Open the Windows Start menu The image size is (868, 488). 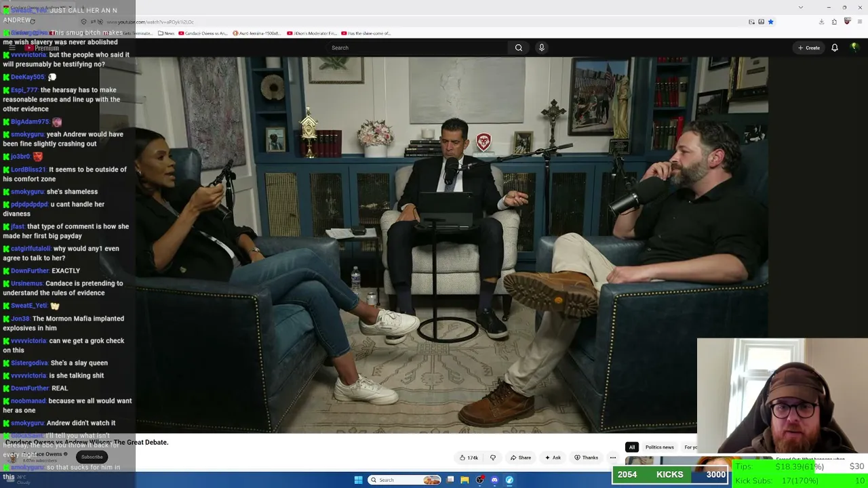358,480
